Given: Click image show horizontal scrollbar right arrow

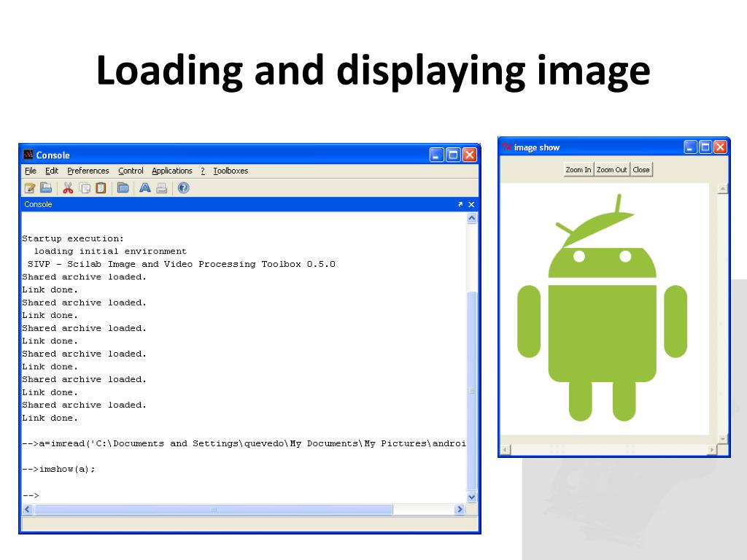Looking at the screenshot, I should (712, 449).
